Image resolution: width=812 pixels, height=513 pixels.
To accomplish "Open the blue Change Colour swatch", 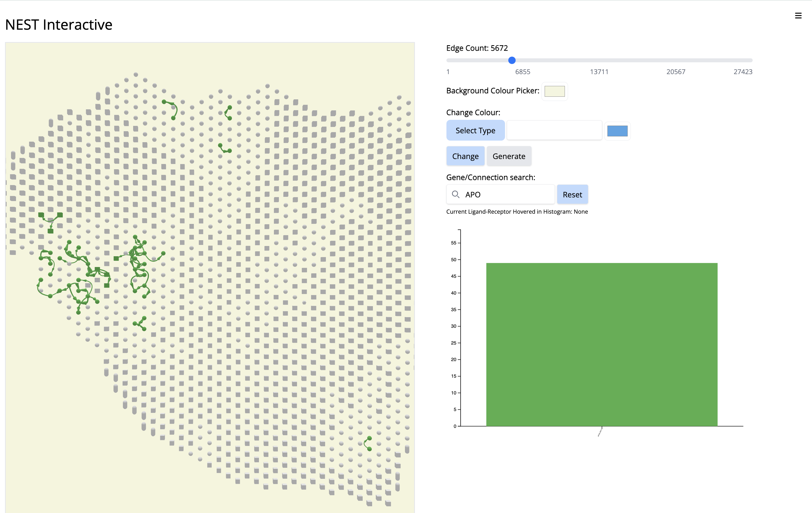I will [617, 131].
